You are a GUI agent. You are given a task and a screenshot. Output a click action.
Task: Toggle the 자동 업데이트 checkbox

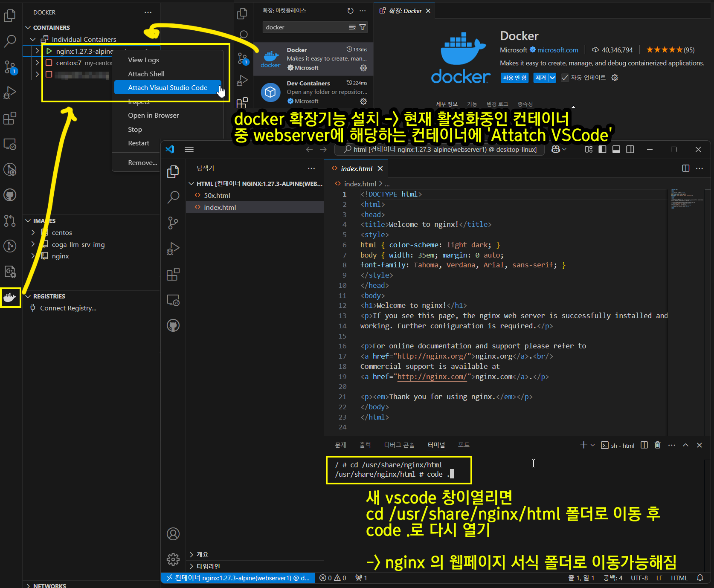click(565, 78)
